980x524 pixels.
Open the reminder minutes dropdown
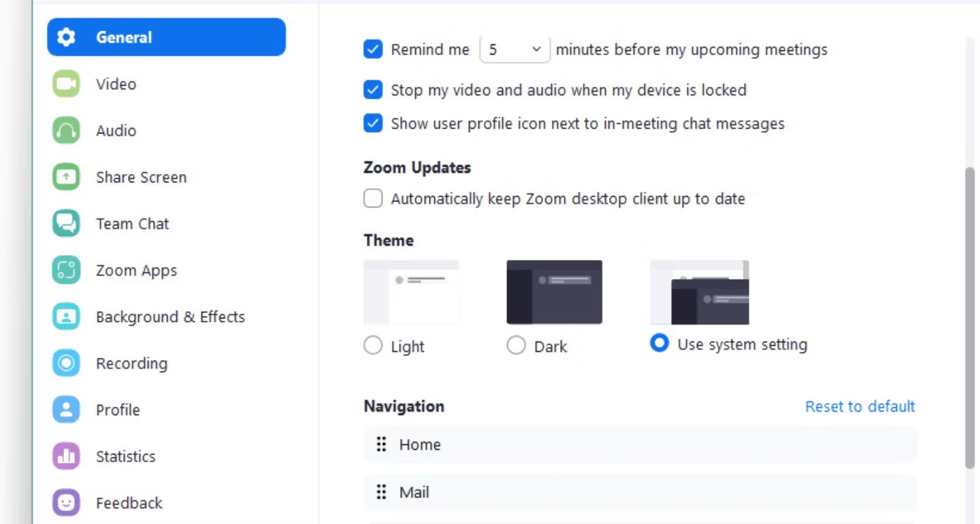[514, 50]
